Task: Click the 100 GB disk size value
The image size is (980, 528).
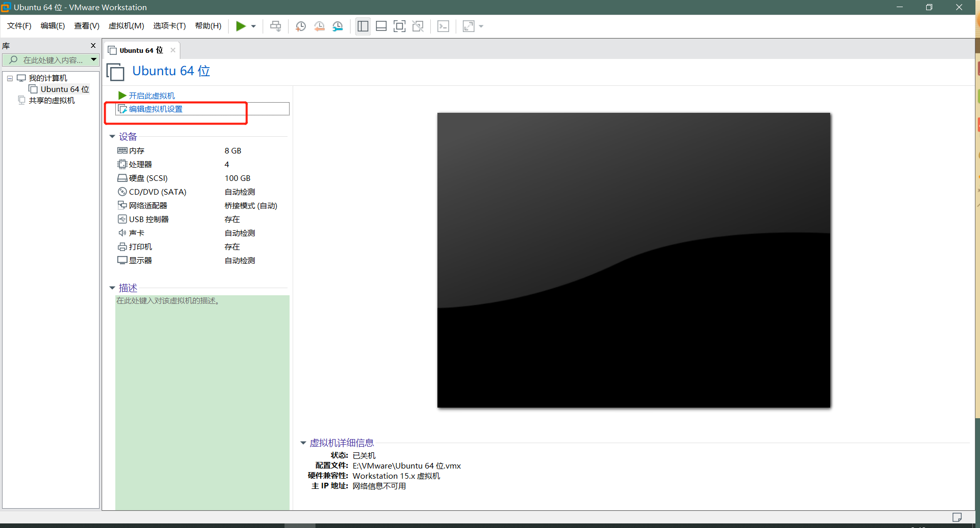Action: [x=238, y=178]
